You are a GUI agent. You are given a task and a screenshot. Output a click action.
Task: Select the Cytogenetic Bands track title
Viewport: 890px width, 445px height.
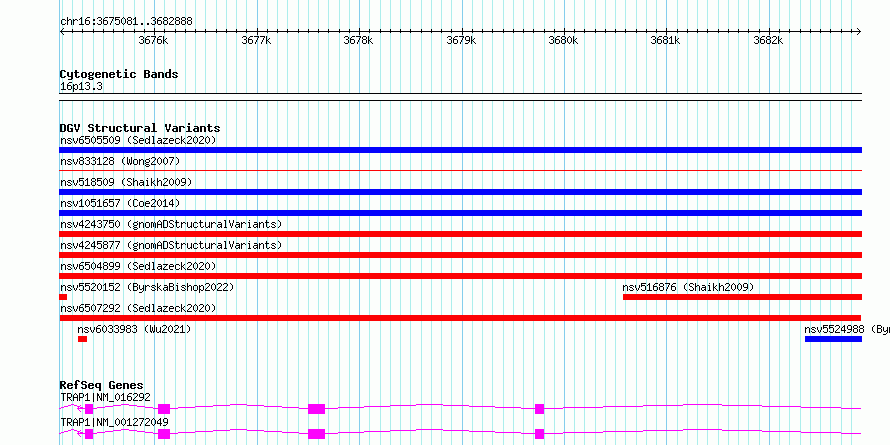coord(119,74)
